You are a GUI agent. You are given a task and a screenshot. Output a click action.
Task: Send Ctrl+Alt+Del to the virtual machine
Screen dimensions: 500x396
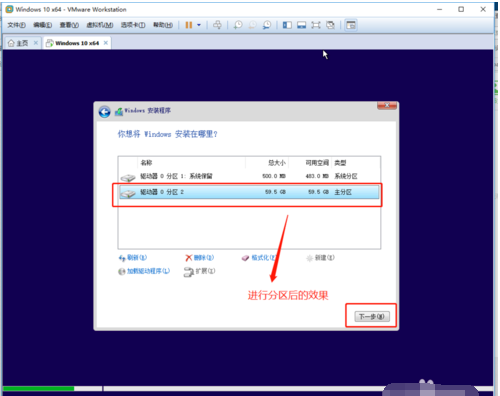coord(217,25)
